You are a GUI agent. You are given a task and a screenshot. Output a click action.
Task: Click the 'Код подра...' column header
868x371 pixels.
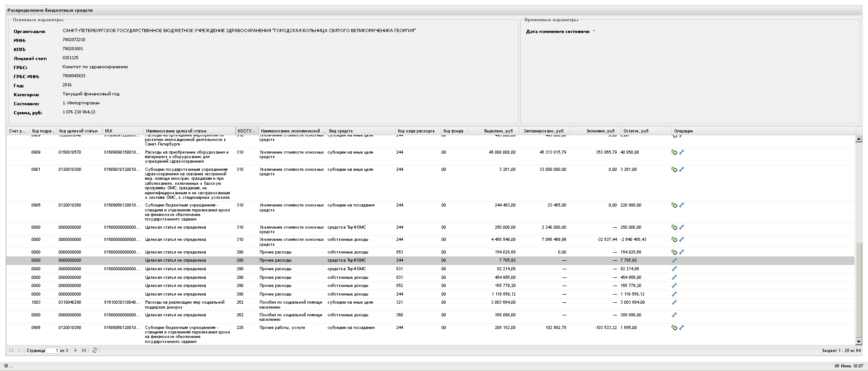43,131
